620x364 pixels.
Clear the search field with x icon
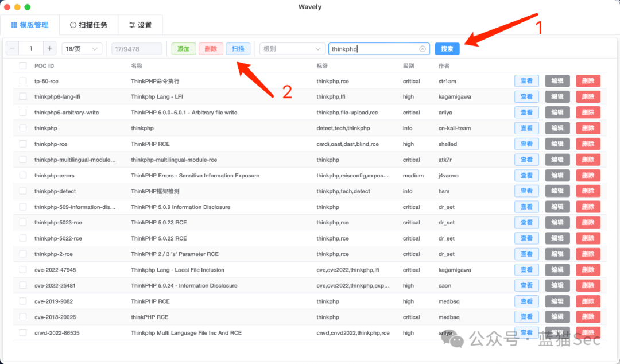coord(423,49)
